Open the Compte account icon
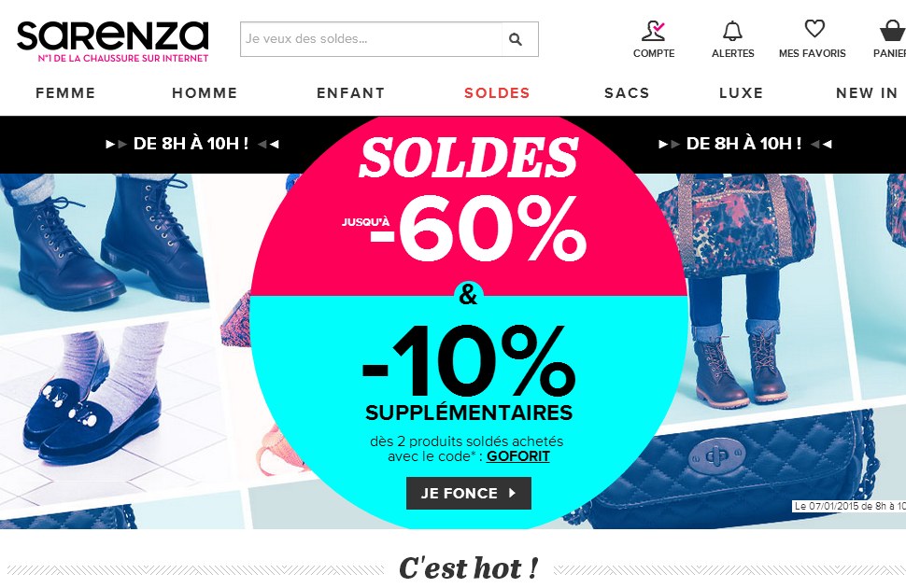906x588 pixels. (654, 30)
